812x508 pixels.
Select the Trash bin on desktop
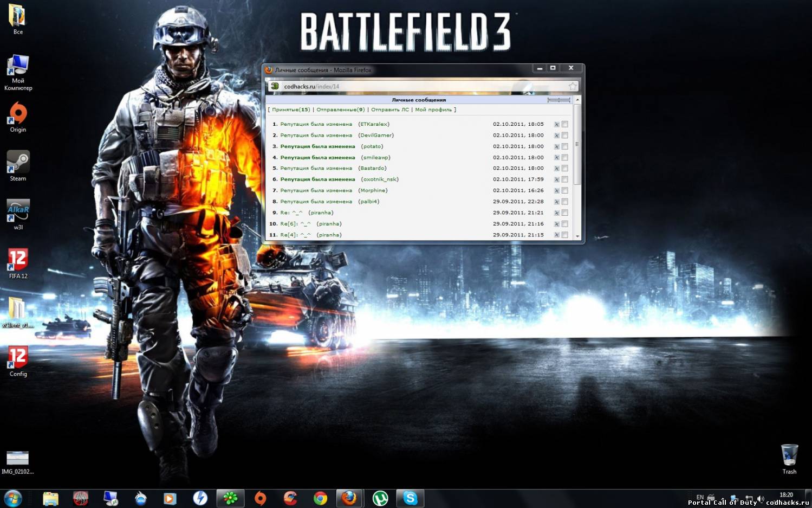coord(789,459)
